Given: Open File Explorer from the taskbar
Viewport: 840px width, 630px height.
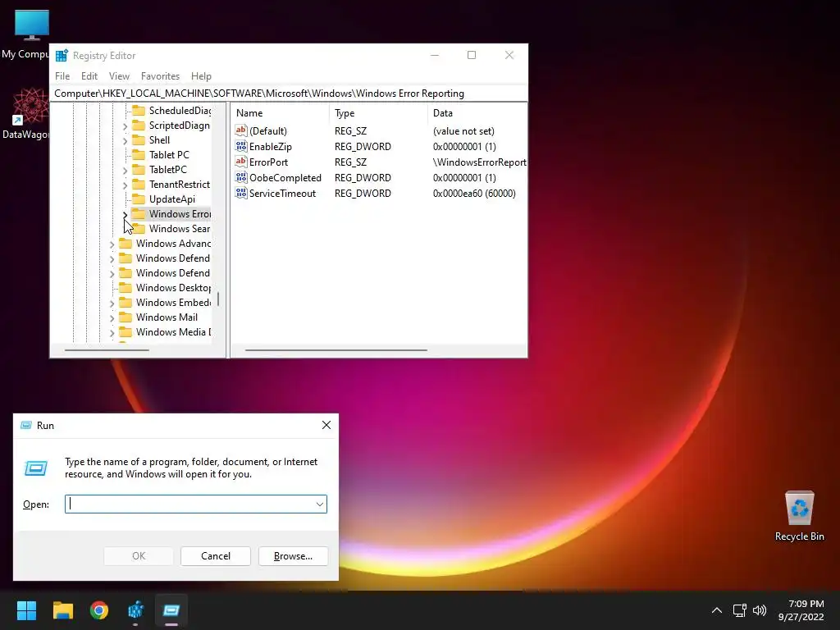Looking at the screenshot, I should click(x=62, y=610).
